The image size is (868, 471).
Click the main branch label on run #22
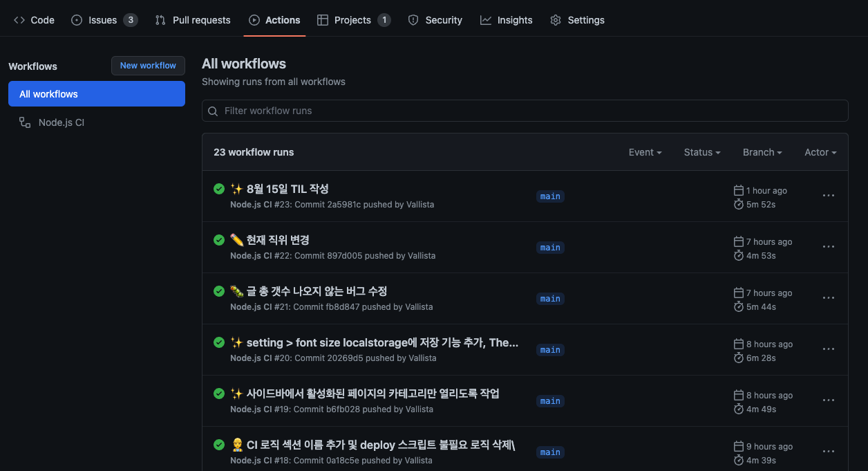coord(550,247)
